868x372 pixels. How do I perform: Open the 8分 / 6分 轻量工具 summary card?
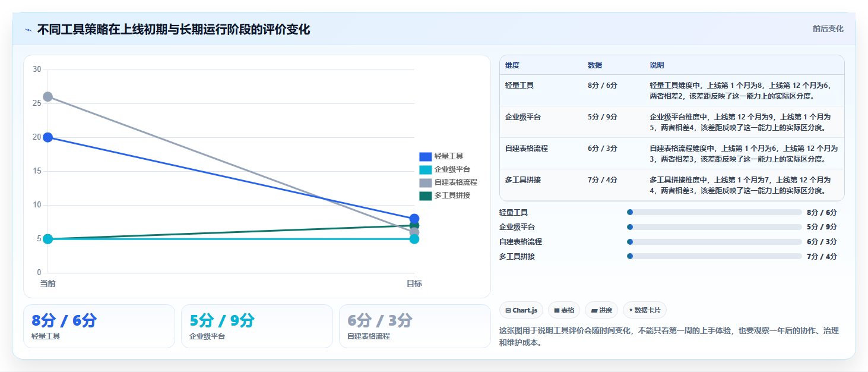tap(99, 326)
